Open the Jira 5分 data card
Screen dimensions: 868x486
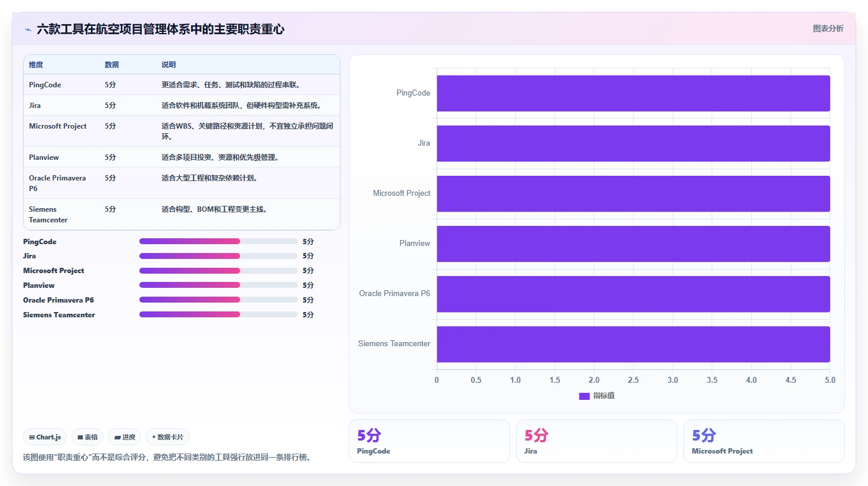(x=597, y=441)
